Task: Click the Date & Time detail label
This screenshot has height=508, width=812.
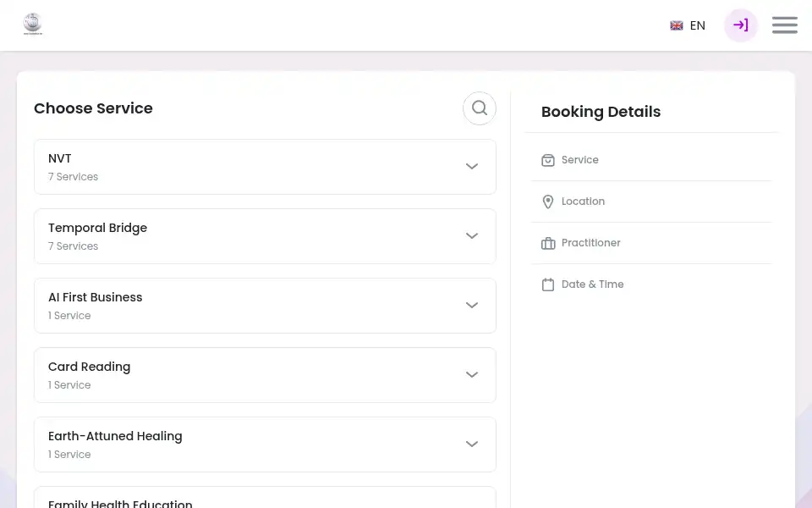Action: pos(592,284)
